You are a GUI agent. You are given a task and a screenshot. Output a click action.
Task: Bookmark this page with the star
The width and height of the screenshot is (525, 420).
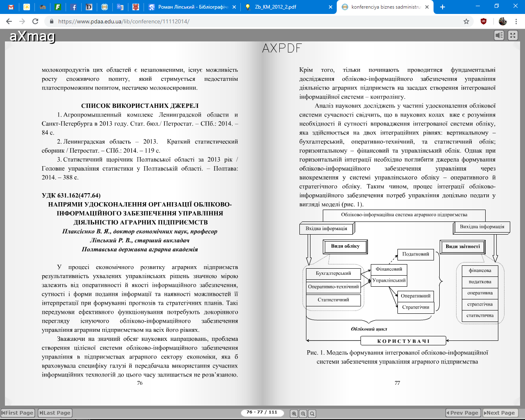point(466,21)
